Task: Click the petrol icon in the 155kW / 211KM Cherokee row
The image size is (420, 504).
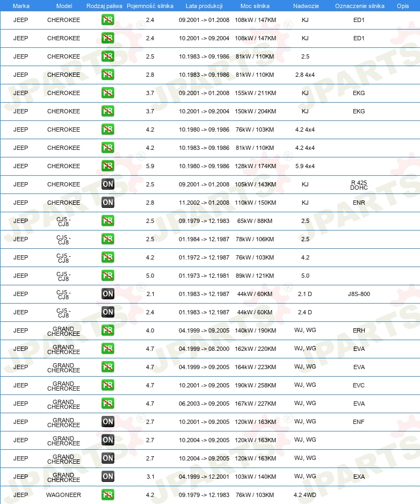Action: pyautogui.click(x=107, y=93)
